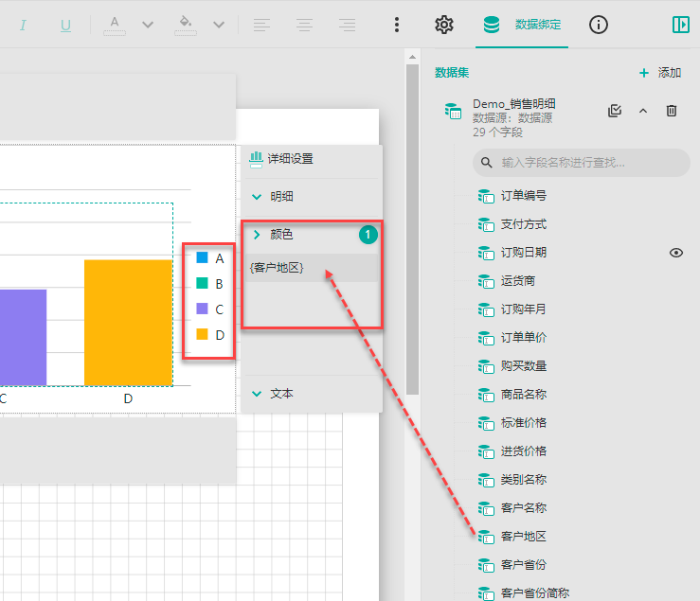
Task: Collapse the 明细 section
Action: [x=256, y=197]
